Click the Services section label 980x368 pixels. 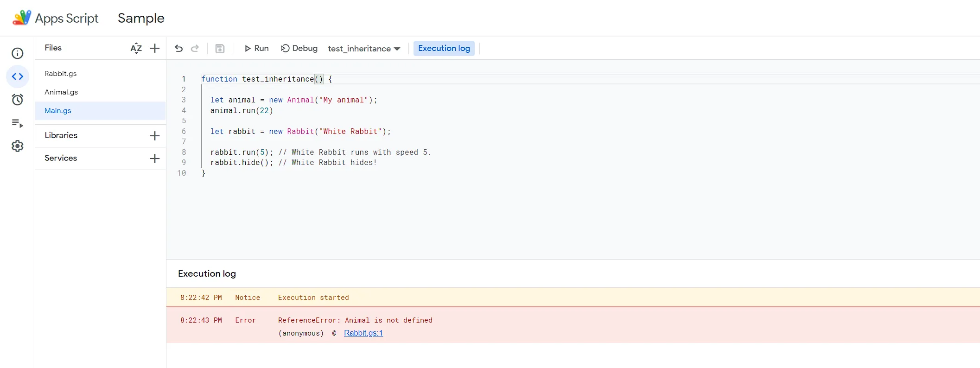[x=61, y=158]
